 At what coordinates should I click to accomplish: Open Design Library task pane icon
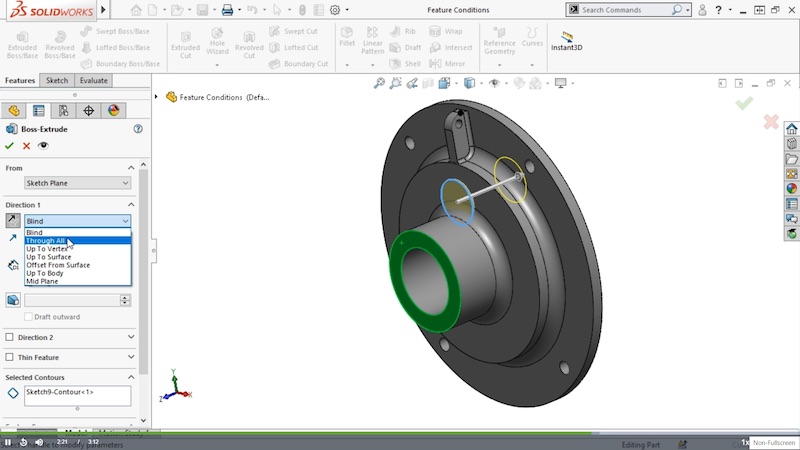point(791,143)
